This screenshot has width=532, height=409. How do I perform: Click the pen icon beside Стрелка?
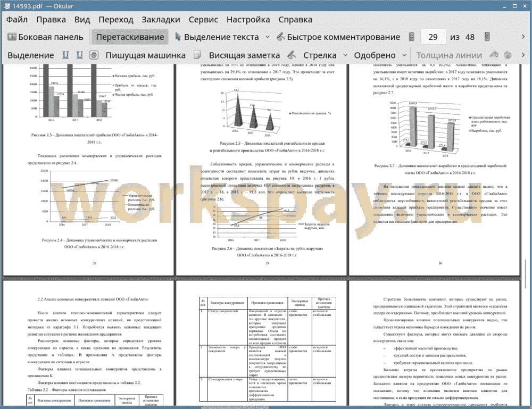coord(292,55)
